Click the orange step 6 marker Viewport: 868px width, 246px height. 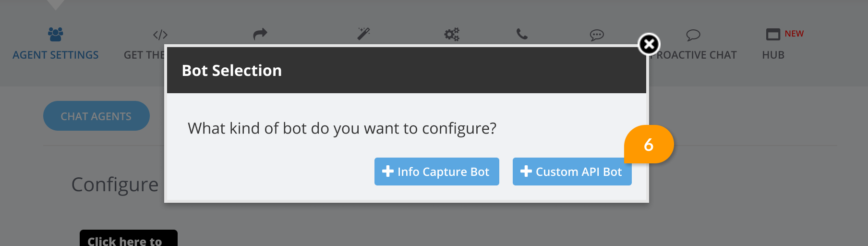tap(649, 144)
